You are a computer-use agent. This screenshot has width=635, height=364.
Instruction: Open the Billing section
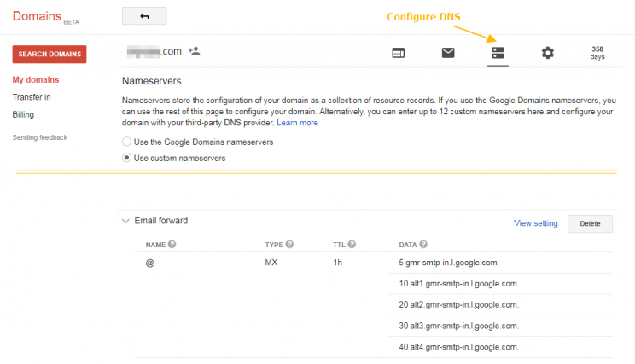click(x=23, y=114)
